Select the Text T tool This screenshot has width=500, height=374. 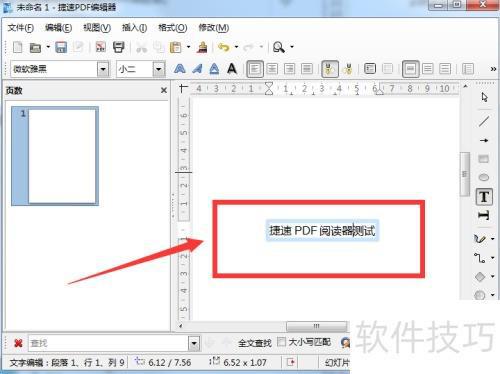[484, 197]
